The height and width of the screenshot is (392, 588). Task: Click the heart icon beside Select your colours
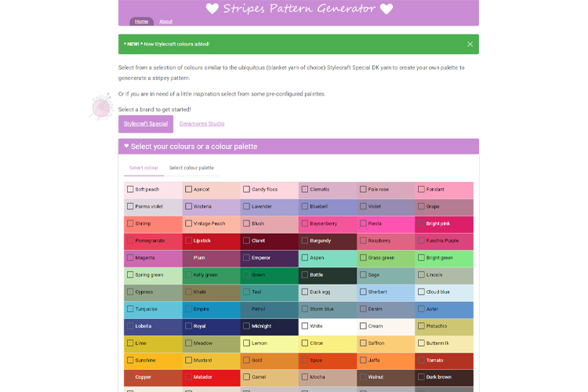126,146
